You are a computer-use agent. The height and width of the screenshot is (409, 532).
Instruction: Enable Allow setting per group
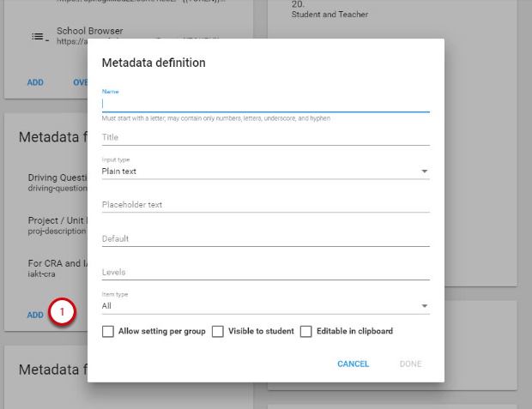pyautogui.click(x=108, y=331)
